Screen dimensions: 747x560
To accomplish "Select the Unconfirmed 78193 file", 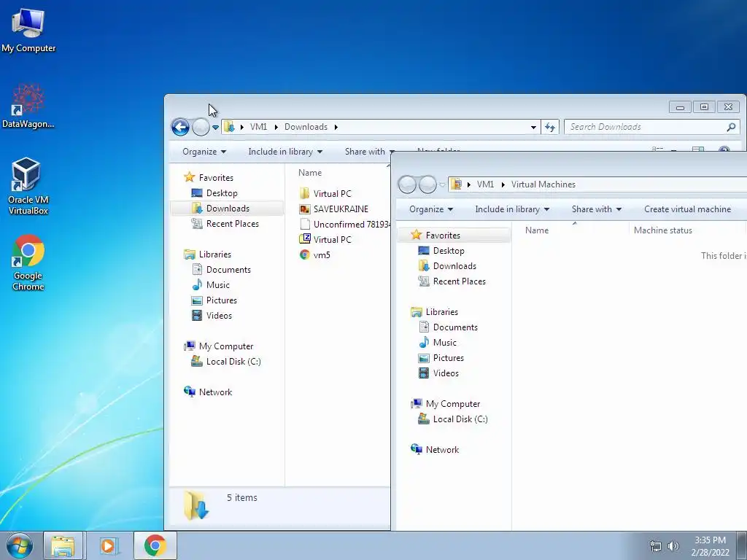I will click(352, 225).
